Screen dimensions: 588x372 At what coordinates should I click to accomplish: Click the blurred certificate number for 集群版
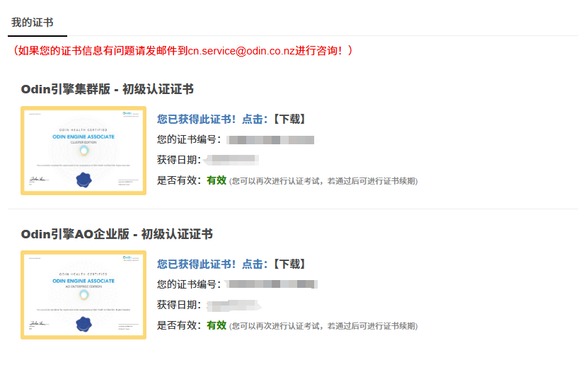coord(272,140)
